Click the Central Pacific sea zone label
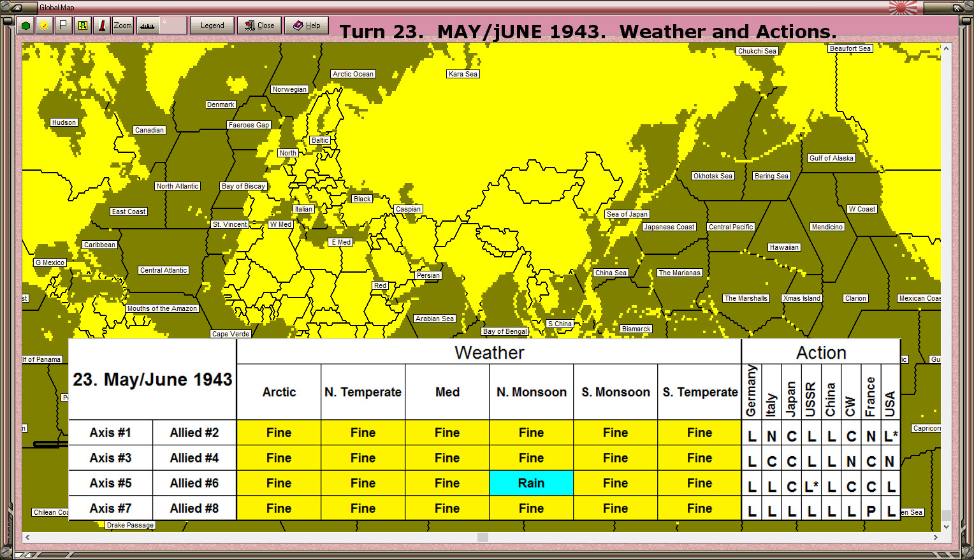Image resolution: width=974 pixels, height=560 pixels. point(730,226)
